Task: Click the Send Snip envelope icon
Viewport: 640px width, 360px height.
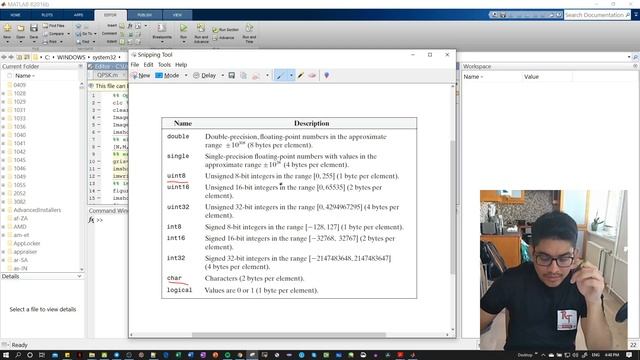Action: 256,76
